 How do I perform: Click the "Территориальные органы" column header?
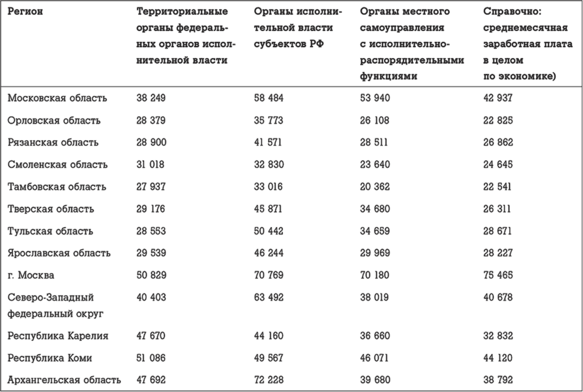coord(186,36)
